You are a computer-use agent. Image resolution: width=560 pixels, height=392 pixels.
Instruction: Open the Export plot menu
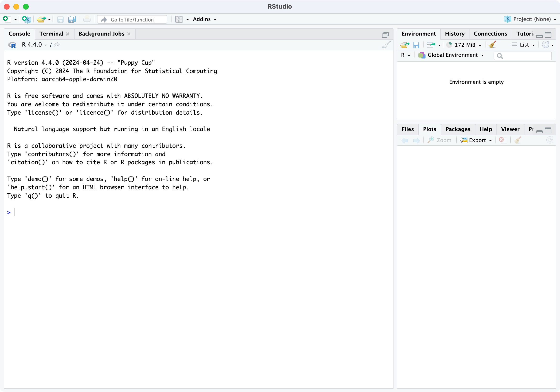[x=476, y=140]
